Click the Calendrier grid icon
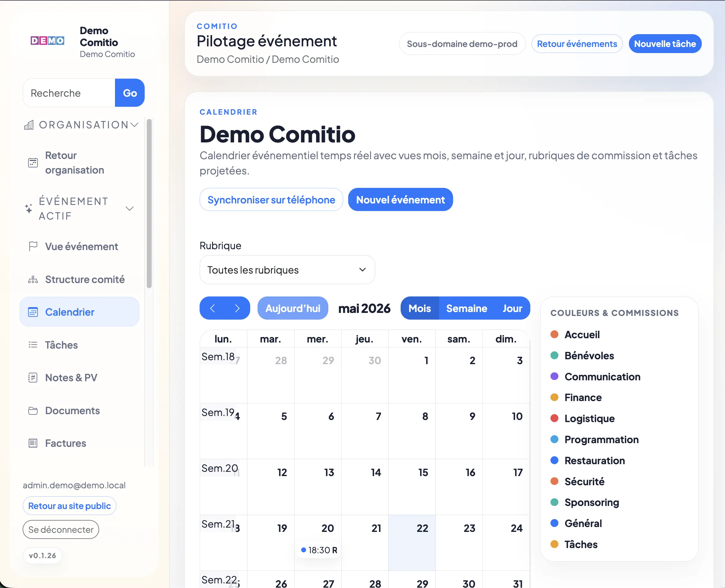 coord(33,312)
